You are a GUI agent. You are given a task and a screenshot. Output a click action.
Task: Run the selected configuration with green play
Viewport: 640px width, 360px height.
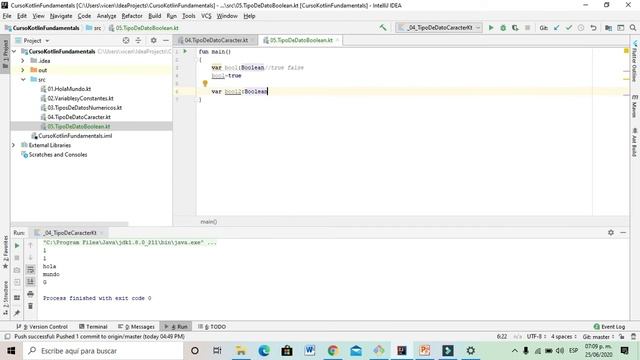click(x=491, y=28)
